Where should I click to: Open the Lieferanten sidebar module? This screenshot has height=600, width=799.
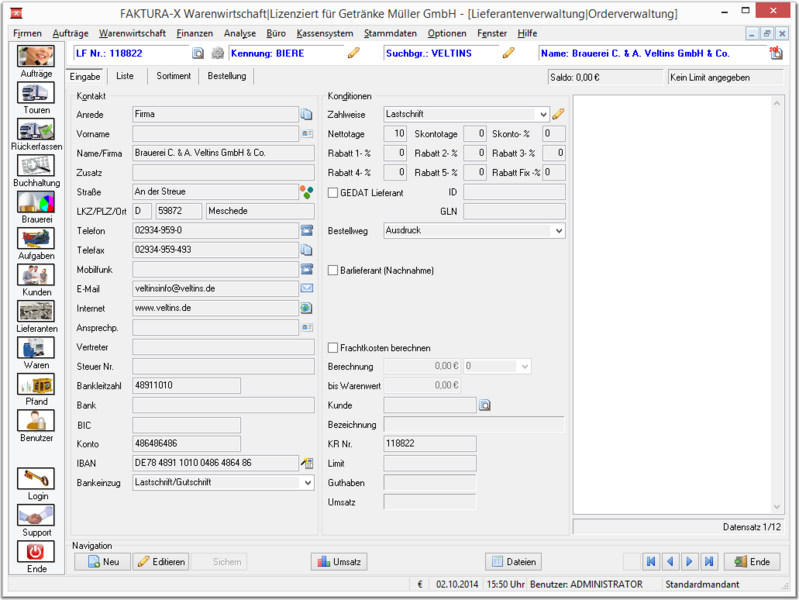coord(36,311)
